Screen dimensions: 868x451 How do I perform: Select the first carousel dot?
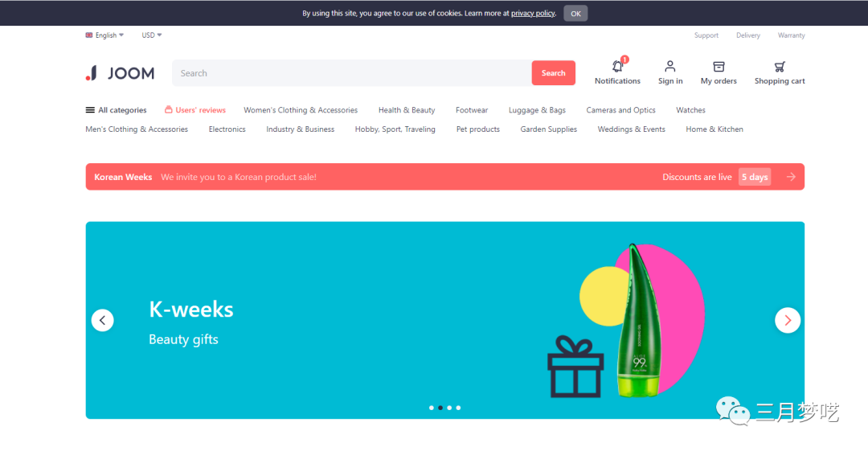[x=432, y=408]
